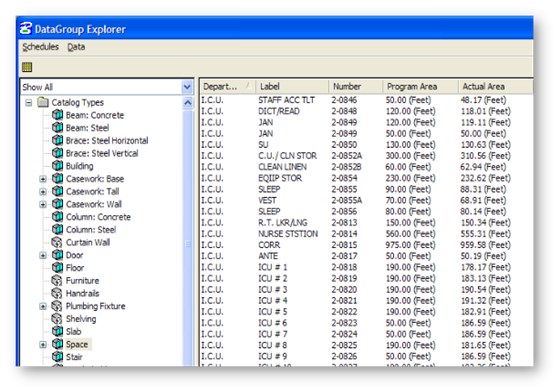Click the Curtain Wall icon
Viewport: 560px width, 392px height.
click(x=57, y=242)
